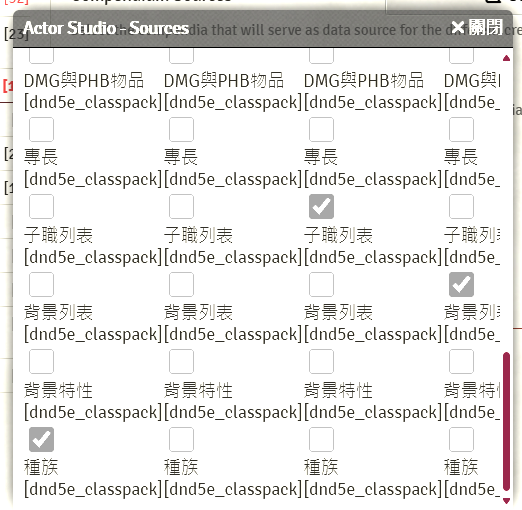
Task: Tick 背景列表 checkbox in the second column
Action: (x=181, y=284)
